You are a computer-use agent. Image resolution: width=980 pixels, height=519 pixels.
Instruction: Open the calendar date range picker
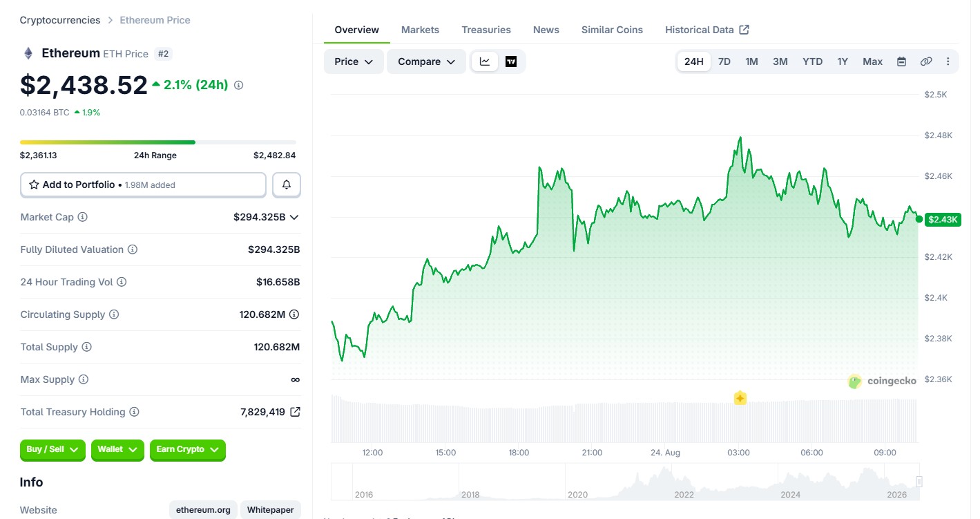point(901,62)
